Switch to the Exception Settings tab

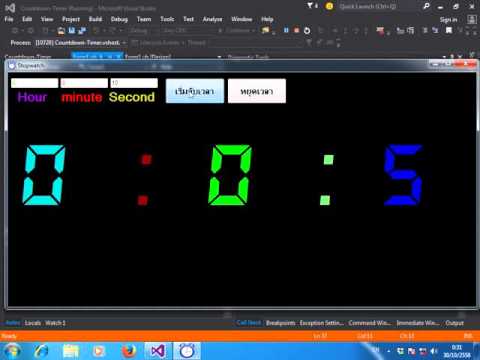click(x=321, y=323)
